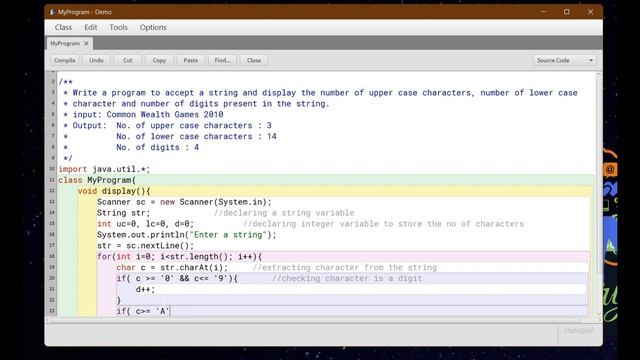
Task: Click the Find... button
Action: 222,60
